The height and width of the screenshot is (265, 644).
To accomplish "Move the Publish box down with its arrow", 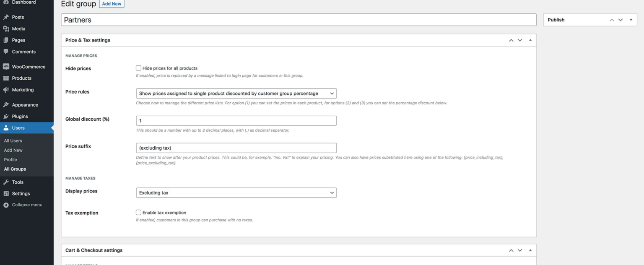I will pos(621,19).
